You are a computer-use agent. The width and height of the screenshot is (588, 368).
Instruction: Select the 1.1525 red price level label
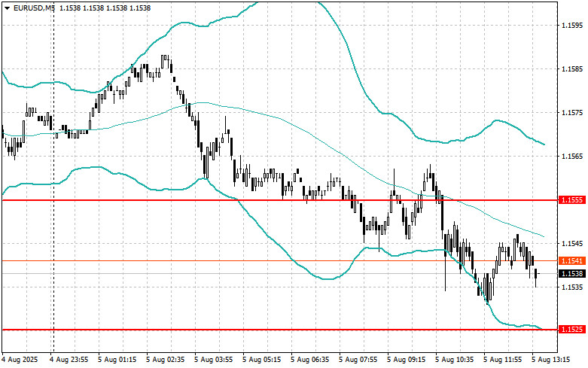(x=572, y=330)
